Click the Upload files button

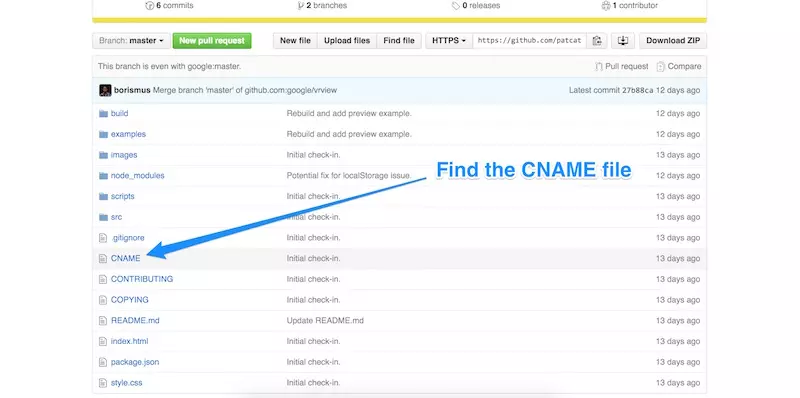click(x=347, y=41)
